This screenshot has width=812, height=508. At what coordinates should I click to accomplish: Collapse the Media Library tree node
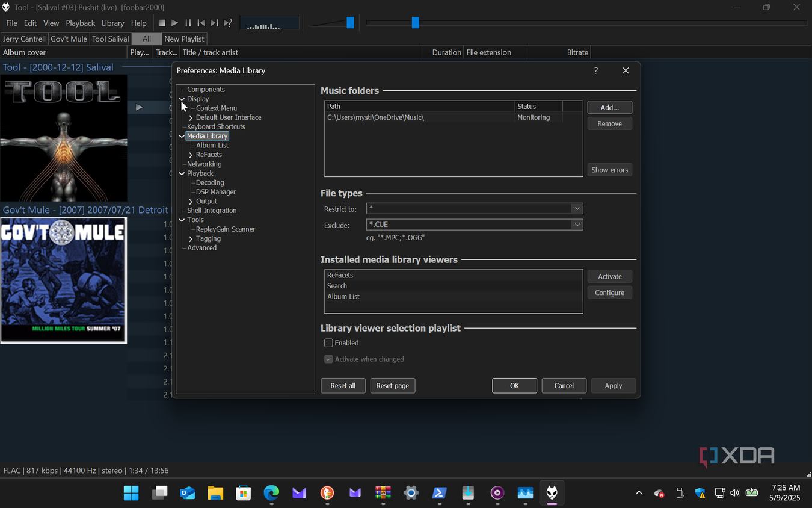tap(182, 136)
